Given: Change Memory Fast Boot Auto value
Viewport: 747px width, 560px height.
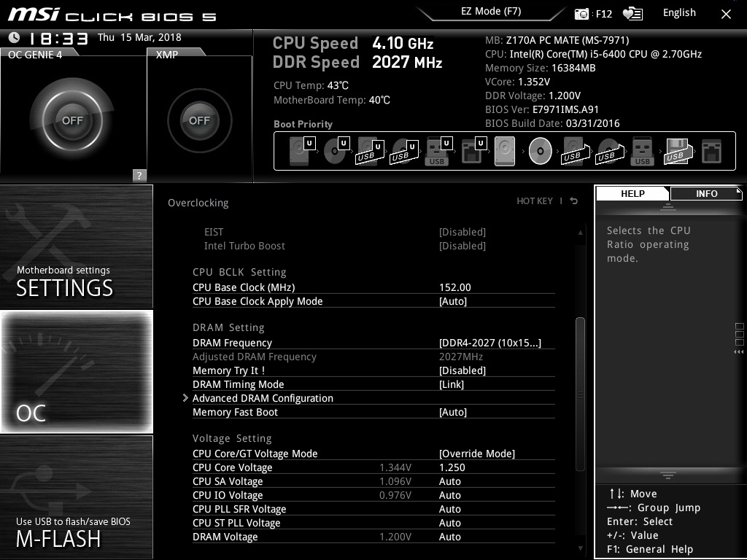Looking at the screenshot, I should (452, 412).
